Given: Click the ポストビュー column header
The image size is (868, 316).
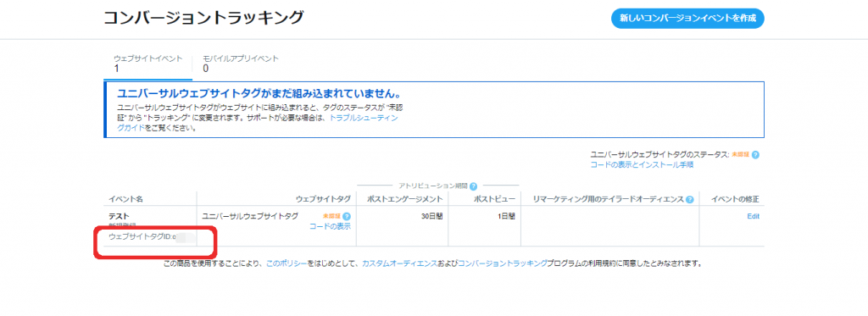Looking at the screenshot, I should [x=494, y=199].
